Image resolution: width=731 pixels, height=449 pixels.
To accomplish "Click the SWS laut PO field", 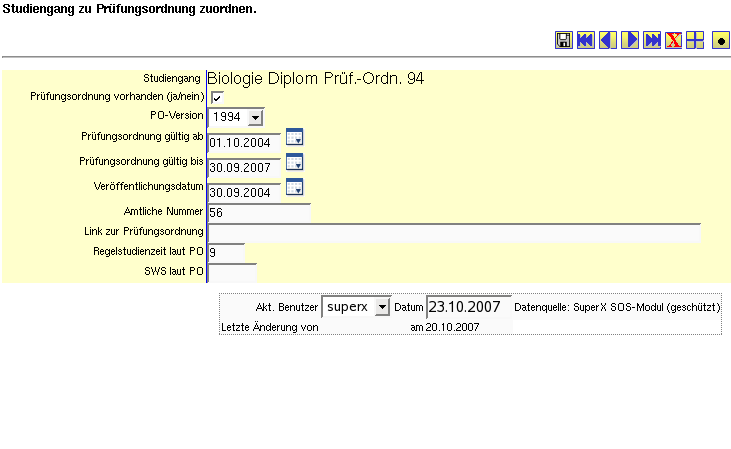I will pos(232,272).
